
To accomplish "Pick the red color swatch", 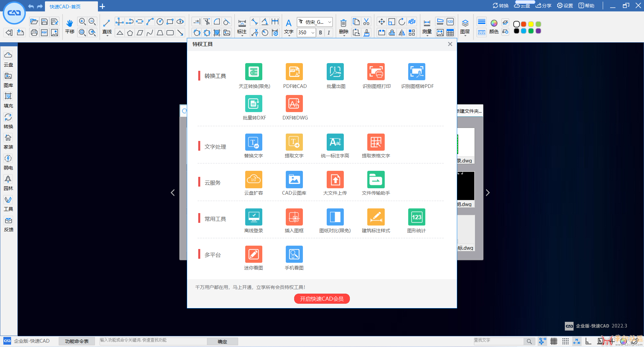I will click(x=524, y=24).
